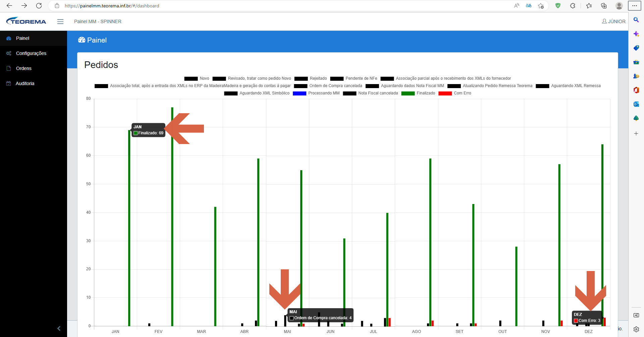The width and height of the screenshot is (644, 337).
Task: Open the Games icon in Edge sidebar
Action: (x=636, y=76)
